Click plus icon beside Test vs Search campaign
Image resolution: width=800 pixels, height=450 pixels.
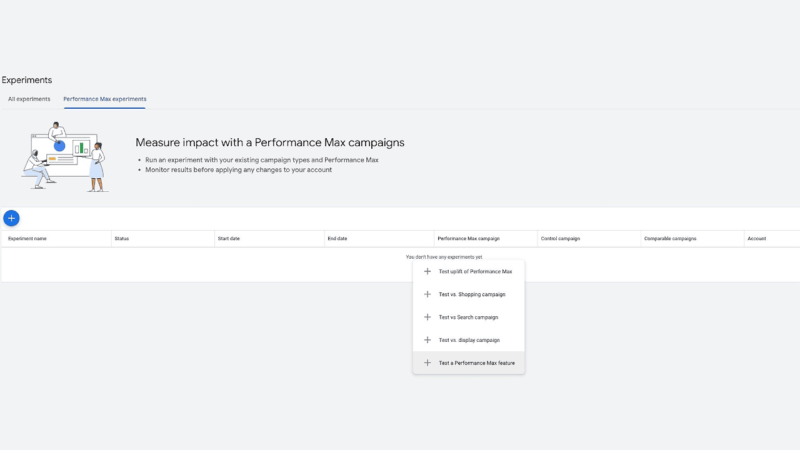coord(428,317)
